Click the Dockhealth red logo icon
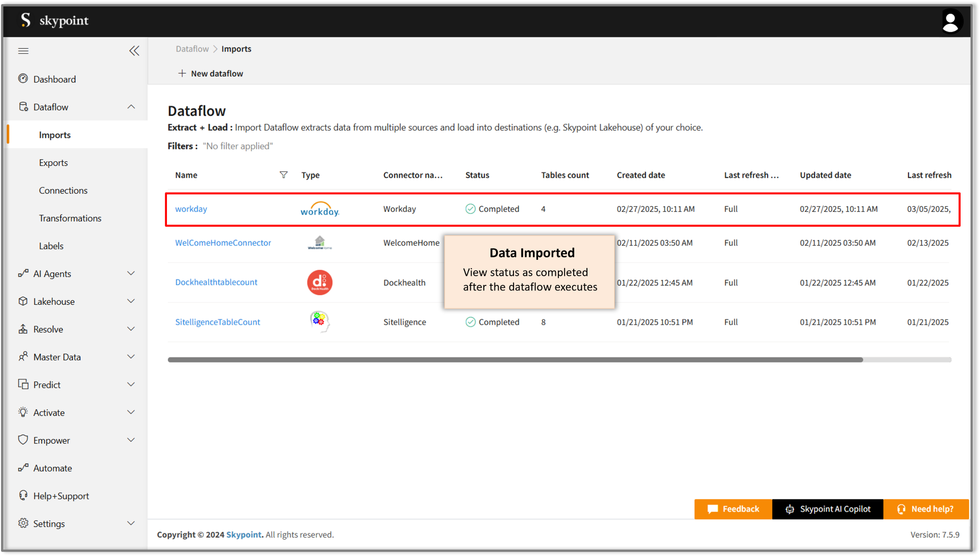 pyautogui.click(x=320, y=282)
